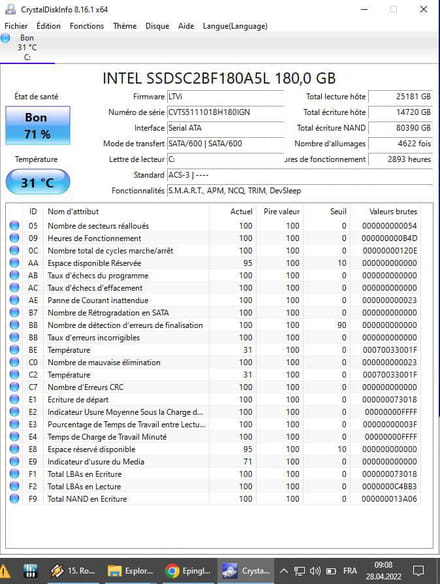Click the status icon for attribute 05
Screen dimensions: 440x584
[14, 226]
